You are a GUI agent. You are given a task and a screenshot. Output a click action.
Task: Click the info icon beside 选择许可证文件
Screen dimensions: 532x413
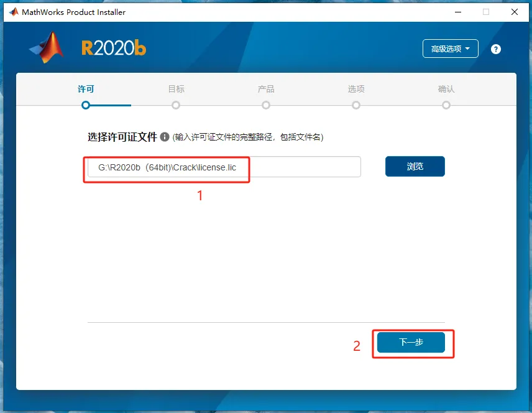[x=165, y=137]
